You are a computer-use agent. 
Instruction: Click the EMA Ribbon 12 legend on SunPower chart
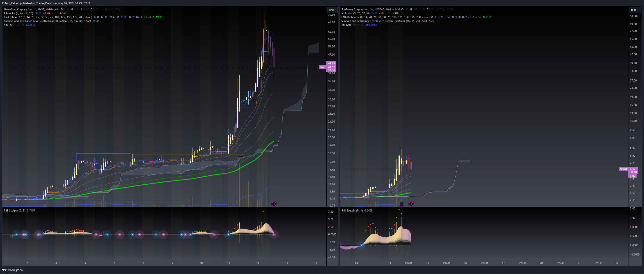pyautogui.click(x=385, y=17)
